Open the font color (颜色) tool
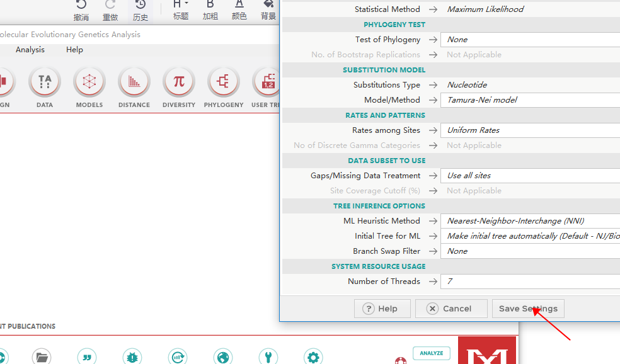620x364 pixels. [x=239, y=10]
